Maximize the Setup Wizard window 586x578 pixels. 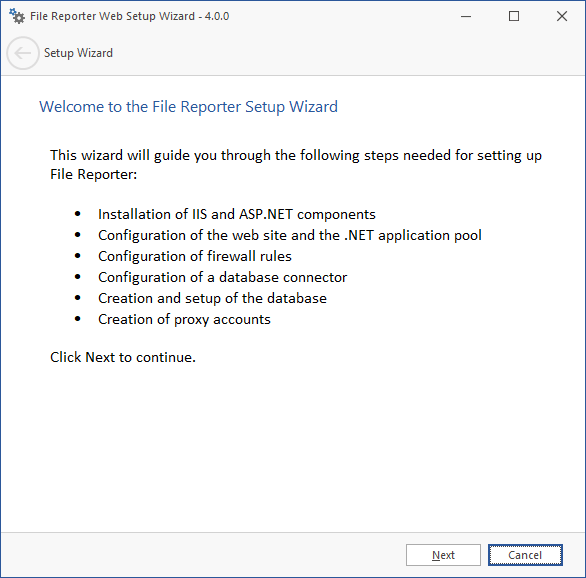(x=514, y=16)
